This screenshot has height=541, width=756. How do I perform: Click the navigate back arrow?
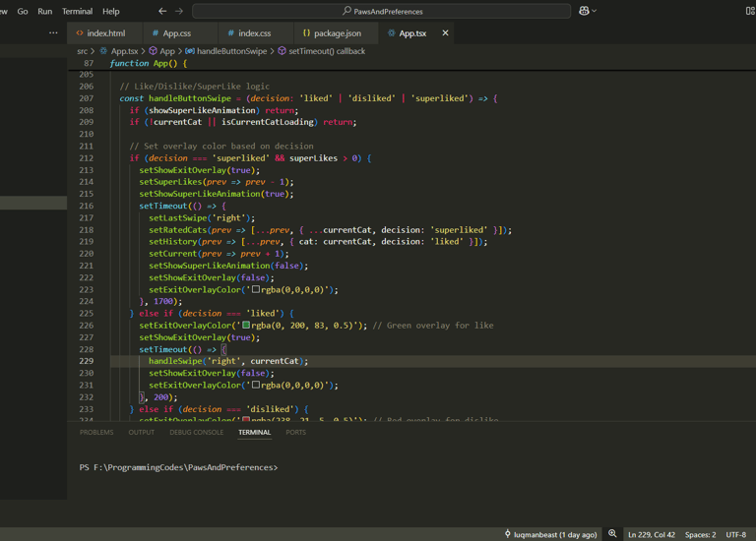(162, 11)
